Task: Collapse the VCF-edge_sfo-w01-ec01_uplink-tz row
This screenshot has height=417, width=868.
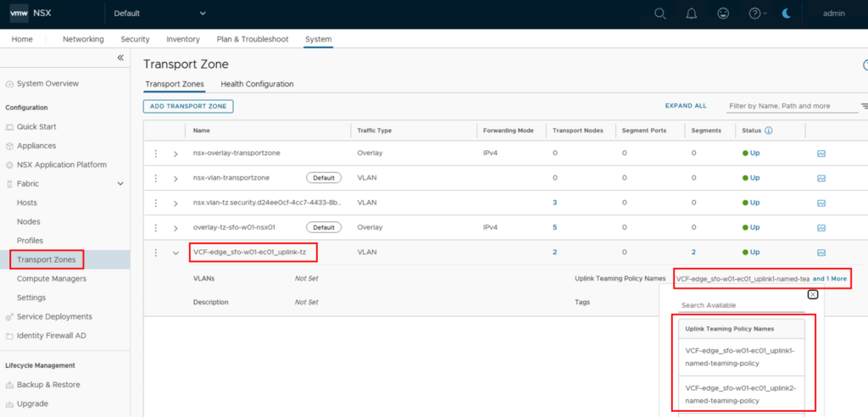Action: (176, 253)
